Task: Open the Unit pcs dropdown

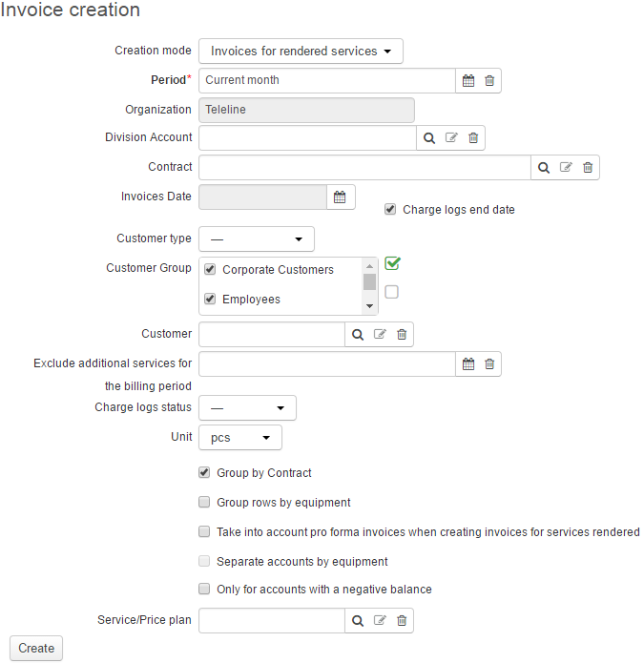Action: coord(240,438)
